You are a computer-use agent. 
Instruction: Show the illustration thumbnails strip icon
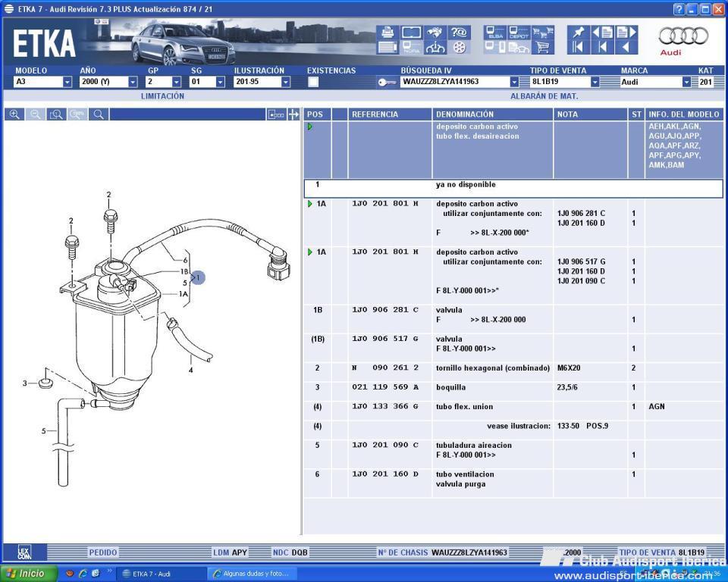276,114
